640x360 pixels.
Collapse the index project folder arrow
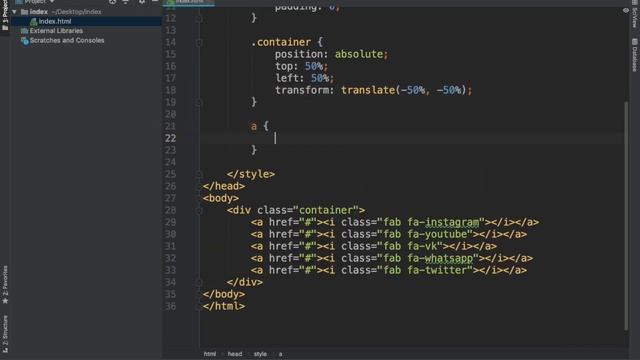[x=15, y=12]
